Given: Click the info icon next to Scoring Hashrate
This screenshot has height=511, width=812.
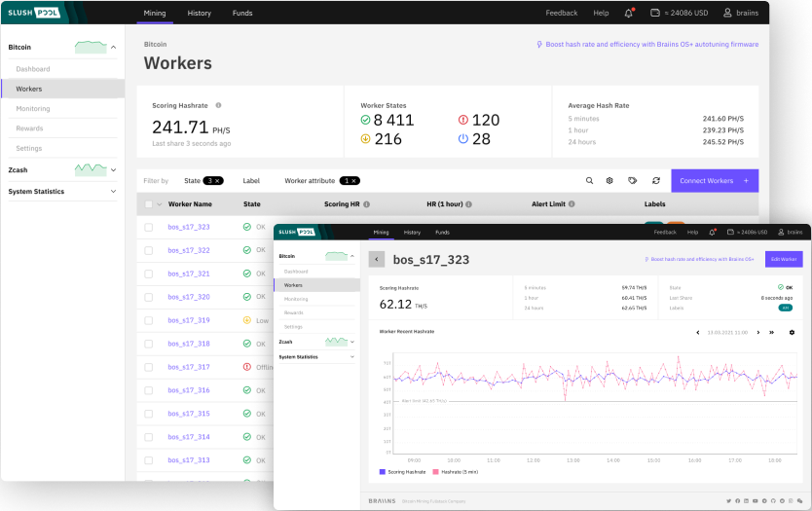Looking at the screenshot, I should 218,105.
